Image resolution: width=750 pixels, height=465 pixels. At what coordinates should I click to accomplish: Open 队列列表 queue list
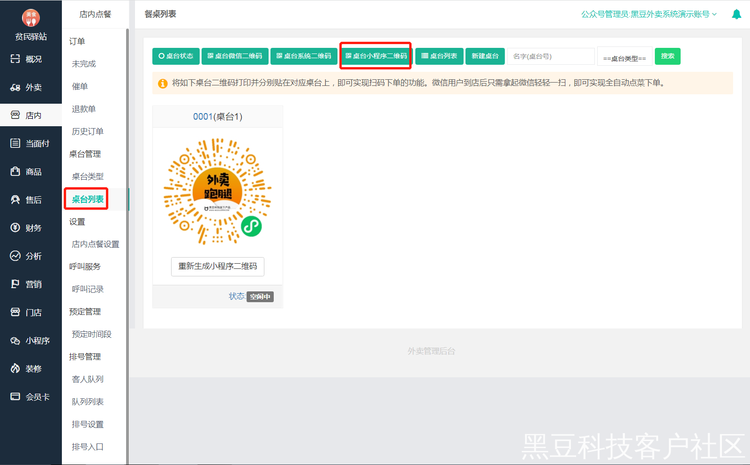[x=88, y=401]
